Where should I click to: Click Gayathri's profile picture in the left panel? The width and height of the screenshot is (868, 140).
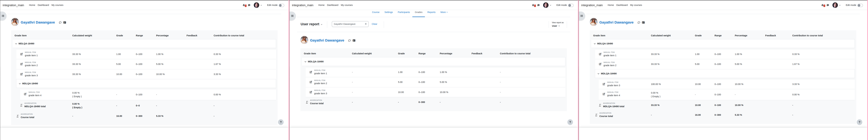click(x=15, y=22)
